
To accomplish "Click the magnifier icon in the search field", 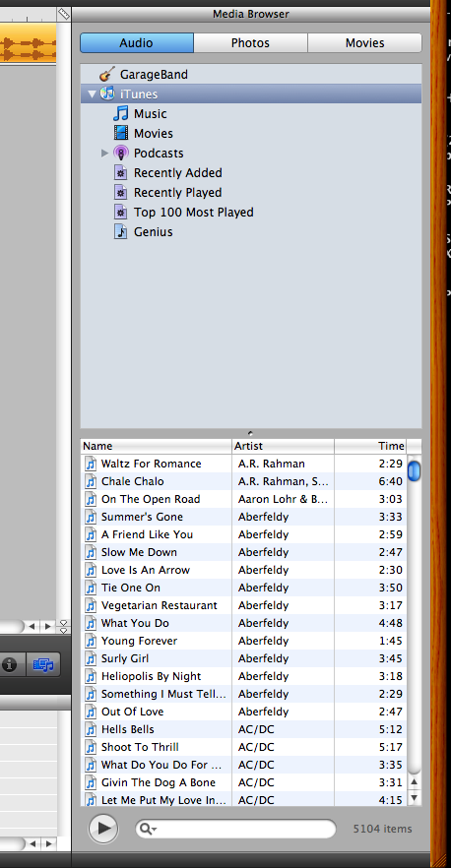I will click(148, 829).
